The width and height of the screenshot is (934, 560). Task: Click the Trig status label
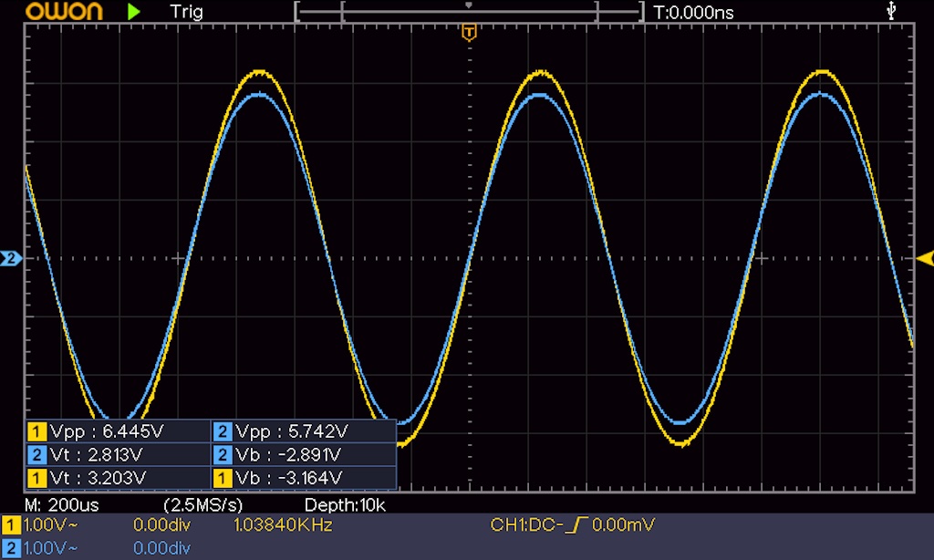[186, 12]
